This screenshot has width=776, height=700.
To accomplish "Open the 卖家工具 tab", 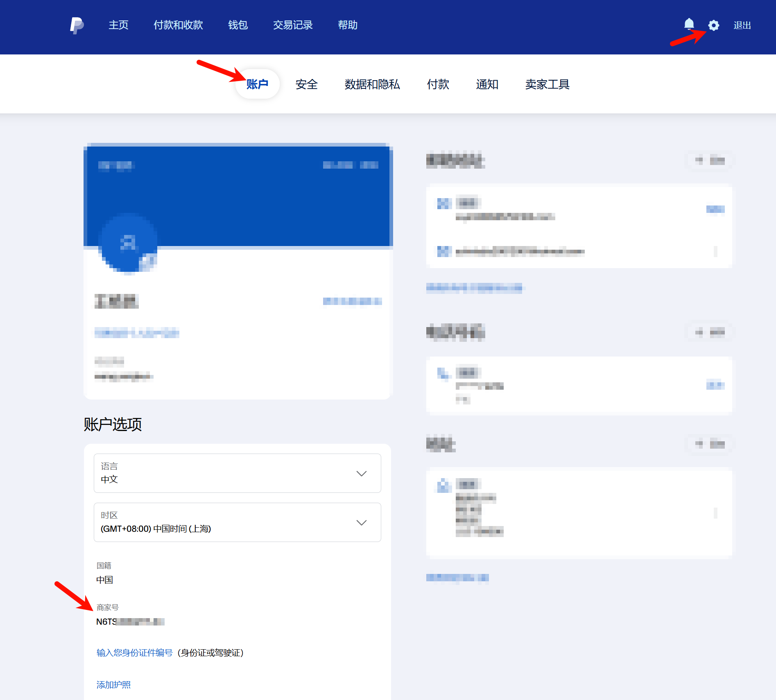I will coord(547,84).
